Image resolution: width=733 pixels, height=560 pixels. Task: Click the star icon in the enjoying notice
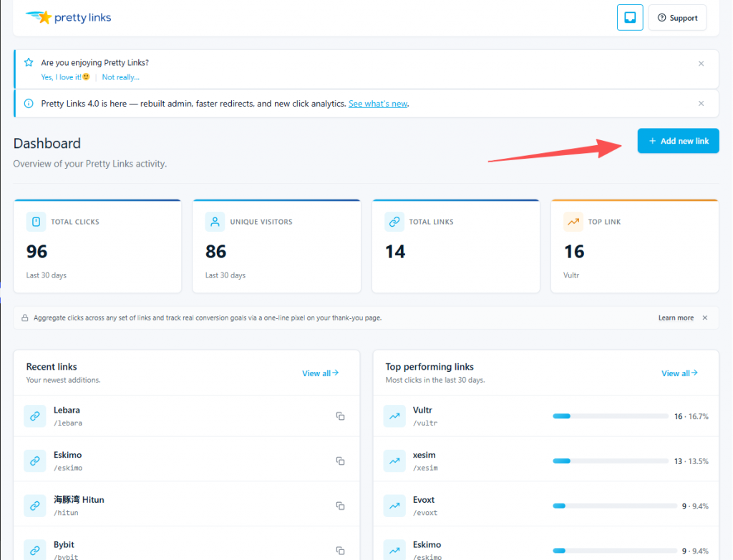point(29,63)
